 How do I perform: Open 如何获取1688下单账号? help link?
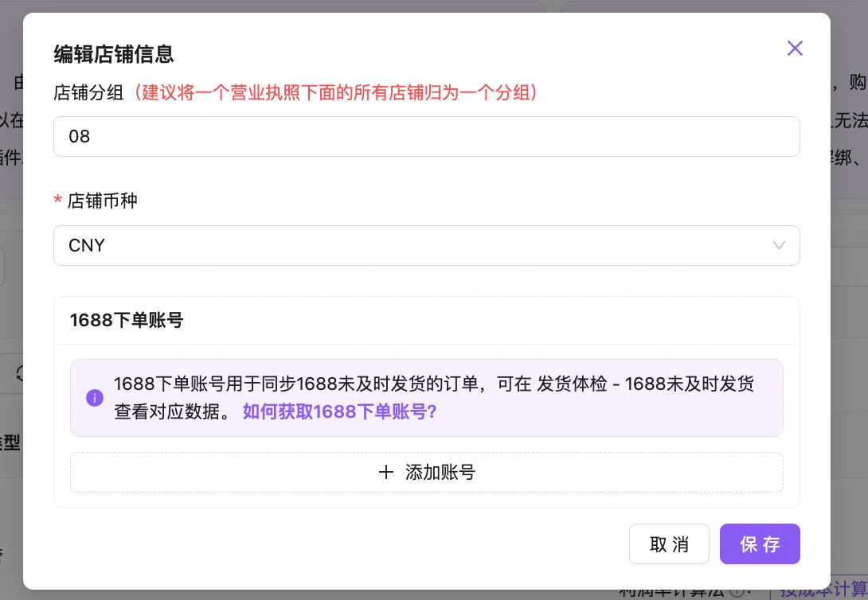339,411
